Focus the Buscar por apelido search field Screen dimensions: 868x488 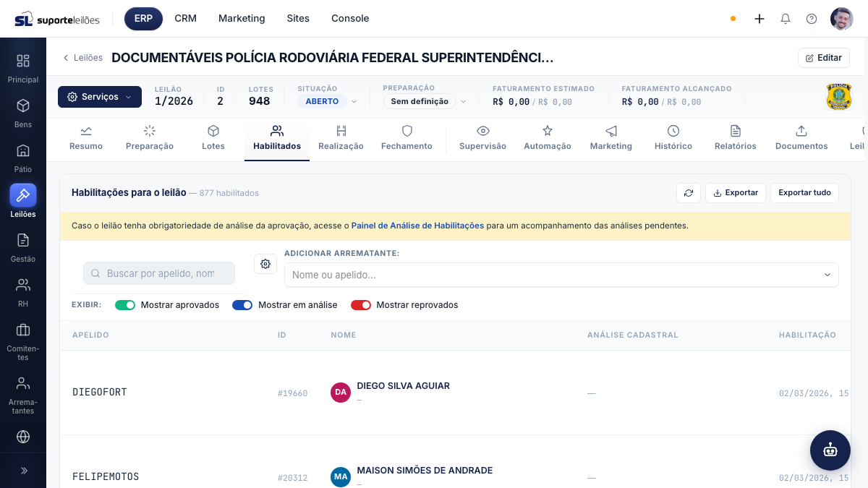click(x=159, y=273)
